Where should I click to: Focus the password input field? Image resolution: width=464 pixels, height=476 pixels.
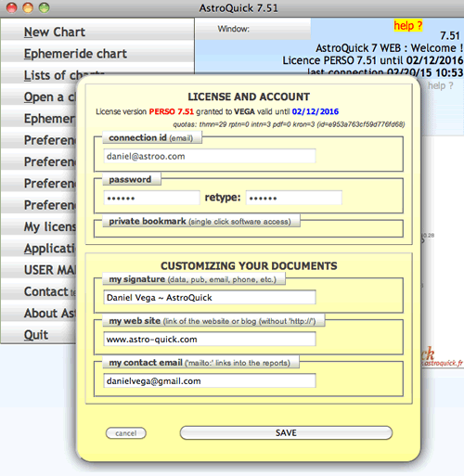[151, 198]
